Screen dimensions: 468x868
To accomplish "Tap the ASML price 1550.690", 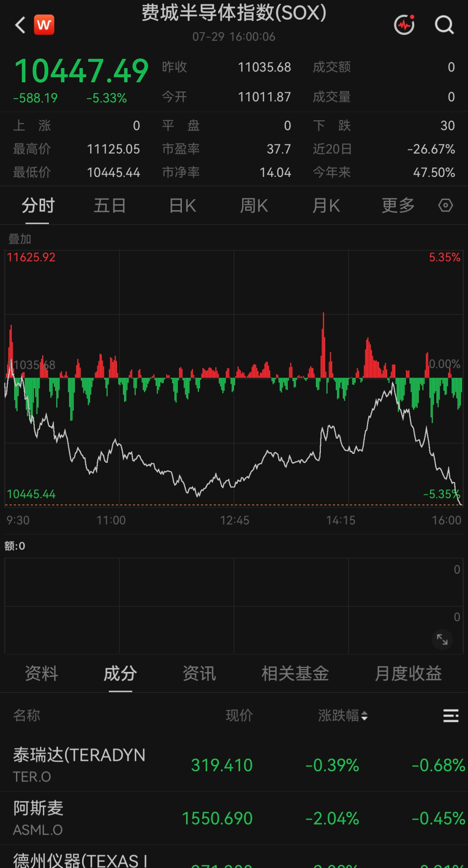I will 217,818.
